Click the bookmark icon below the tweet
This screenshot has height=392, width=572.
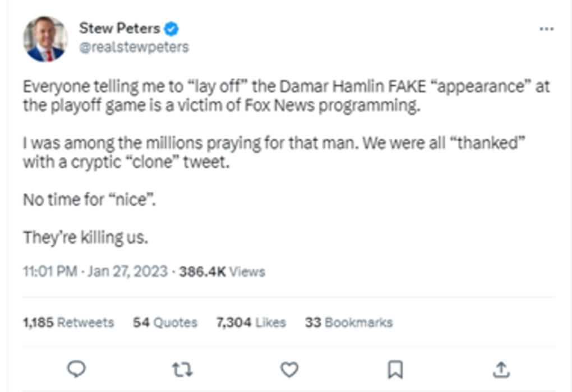395,368
